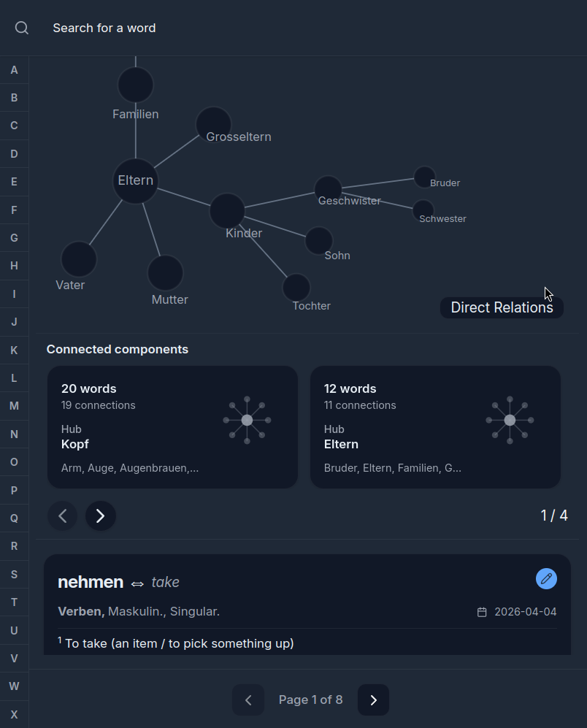This screenshot has width=587, height=728.
Task: Click the hub graph icon on Eltern card
Action: pos(510,420)
